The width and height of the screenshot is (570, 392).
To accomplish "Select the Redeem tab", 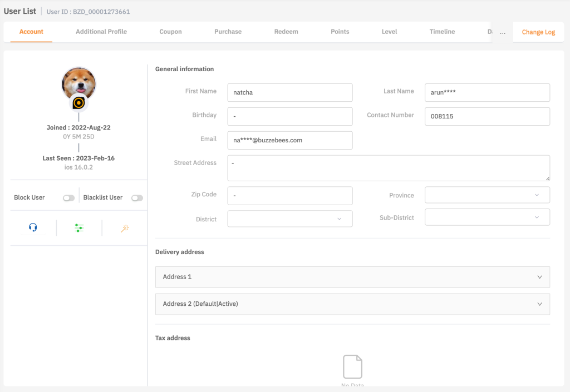I will coord(286,32).
